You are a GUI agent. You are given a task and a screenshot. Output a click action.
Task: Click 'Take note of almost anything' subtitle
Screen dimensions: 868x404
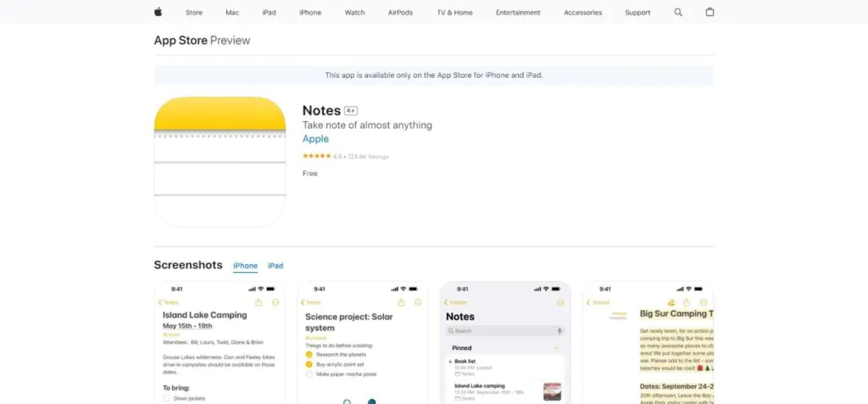[367, 125]
